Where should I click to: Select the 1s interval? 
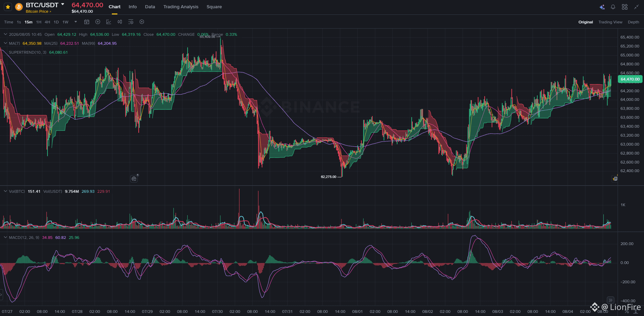pos(19,22)
